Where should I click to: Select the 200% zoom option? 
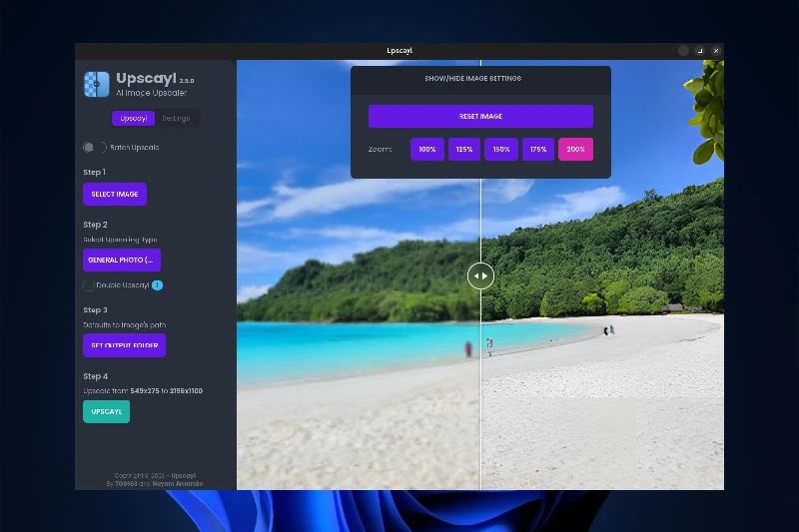tap(575, 150)
